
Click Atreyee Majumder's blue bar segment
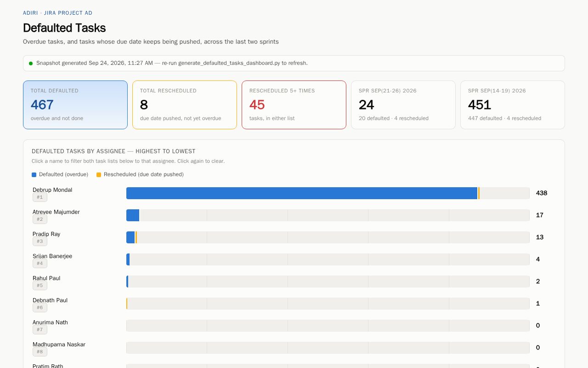(x=133, y=215)
